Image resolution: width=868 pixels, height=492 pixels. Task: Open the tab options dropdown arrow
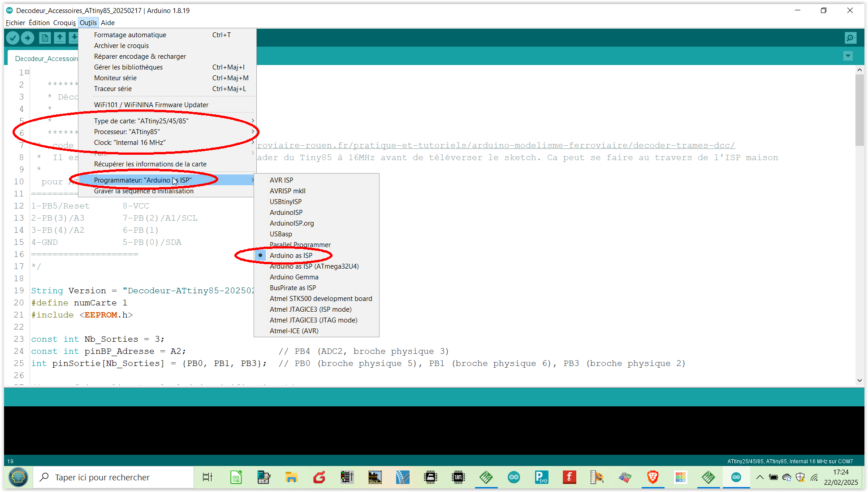[848, 56]
